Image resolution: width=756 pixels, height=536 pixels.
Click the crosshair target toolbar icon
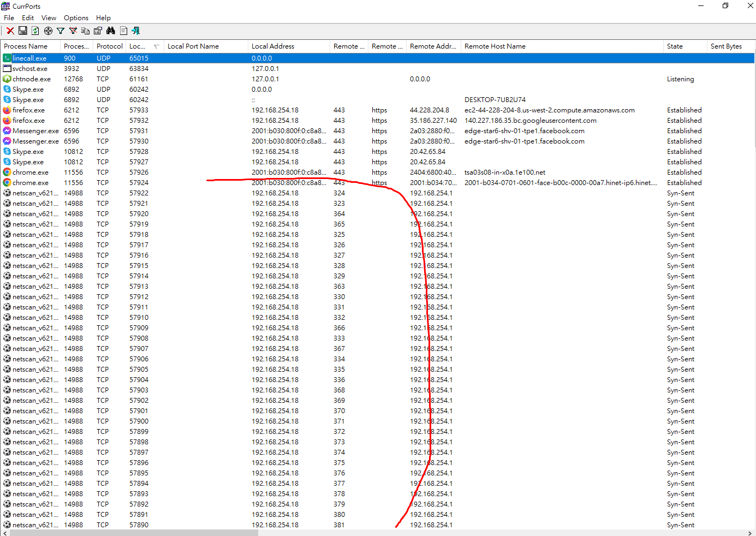coord(48,31)
